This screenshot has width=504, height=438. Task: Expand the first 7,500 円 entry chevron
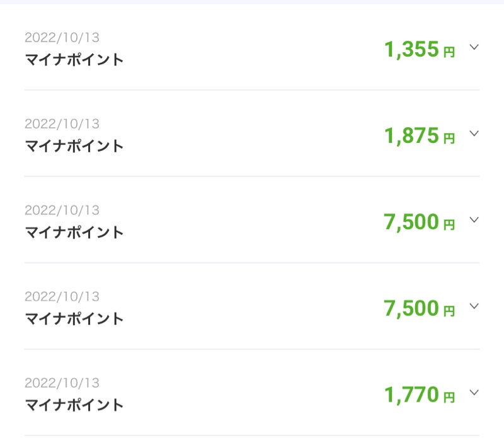[474, 220]
